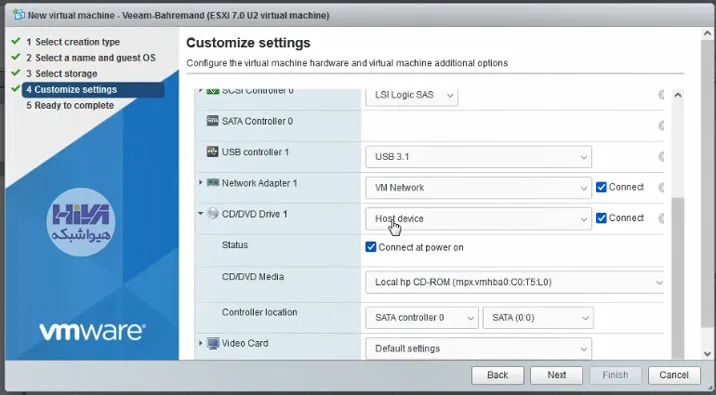
Task: Open the SATA (0:0) node dropdown
Action: pos(538,318)
